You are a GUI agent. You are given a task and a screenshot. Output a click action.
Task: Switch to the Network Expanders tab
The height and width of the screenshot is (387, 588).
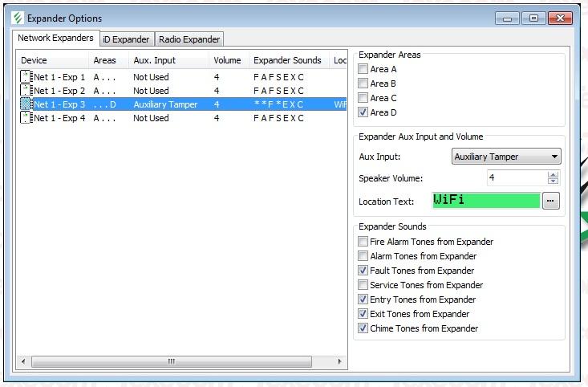55,38
